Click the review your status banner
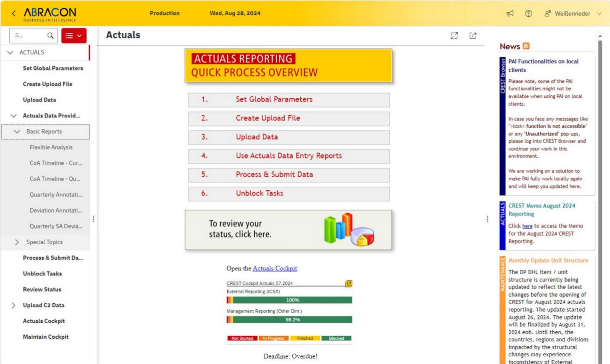This screenshot has width=610, height=364. coord(288,229)
